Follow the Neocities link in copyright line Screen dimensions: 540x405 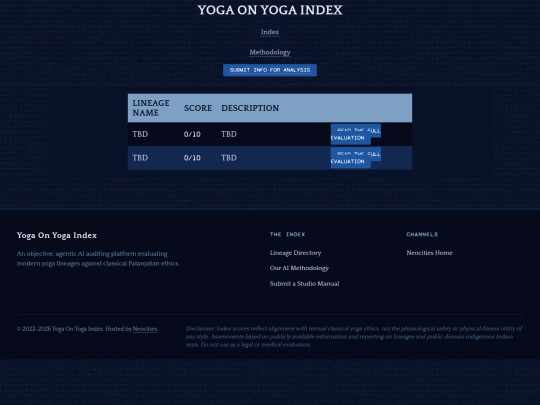click(145, 329)
